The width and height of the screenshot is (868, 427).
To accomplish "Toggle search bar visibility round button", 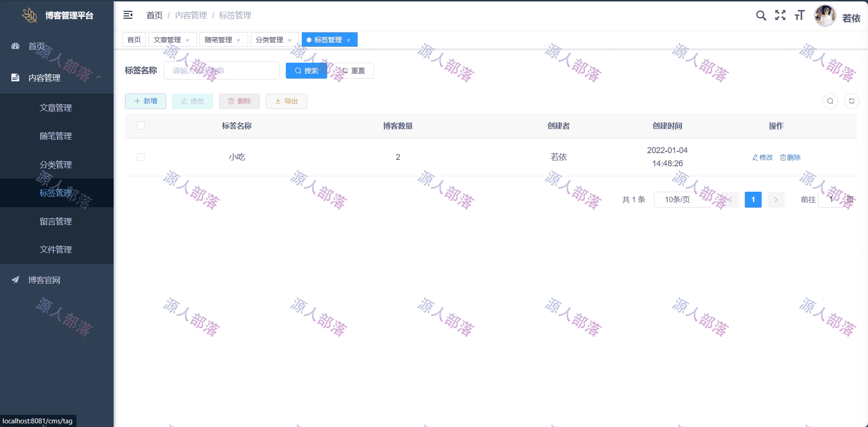I will coord(830,101).
